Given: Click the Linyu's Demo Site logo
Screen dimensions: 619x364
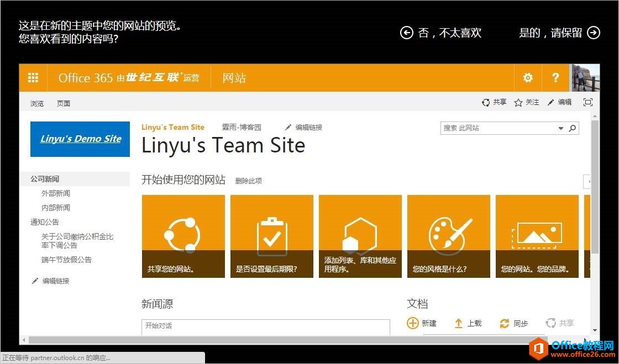Looking at the screenshot, I should (80, 139).
